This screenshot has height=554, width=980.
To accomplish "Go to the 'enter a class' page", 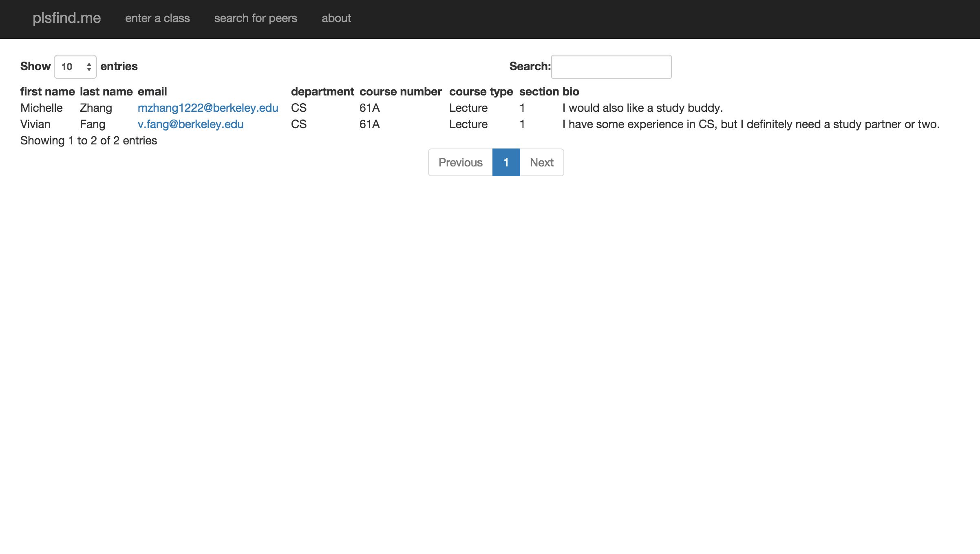I will pyautogui.click(x=157, y=18).
